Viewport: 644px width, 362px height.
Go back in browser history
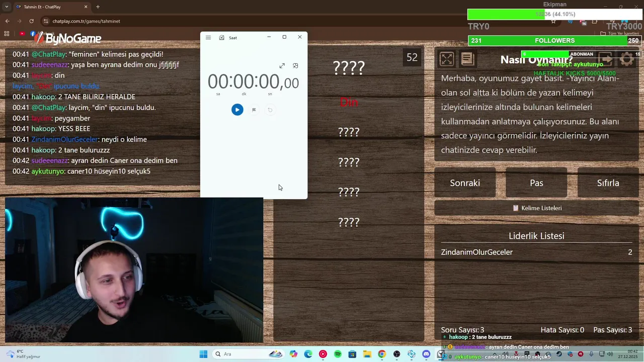tap(7, 21)
